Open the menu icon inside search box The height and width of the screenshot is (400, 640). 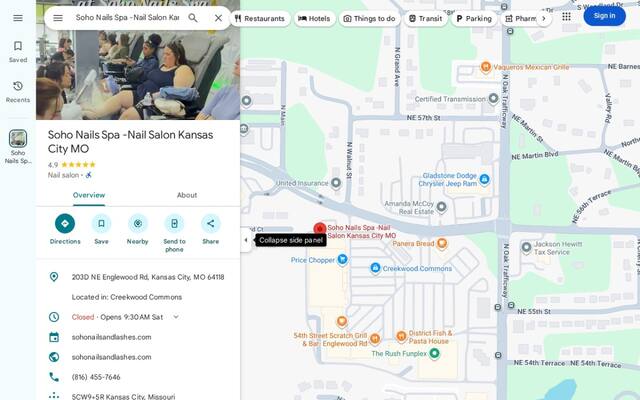click(58, 18)
